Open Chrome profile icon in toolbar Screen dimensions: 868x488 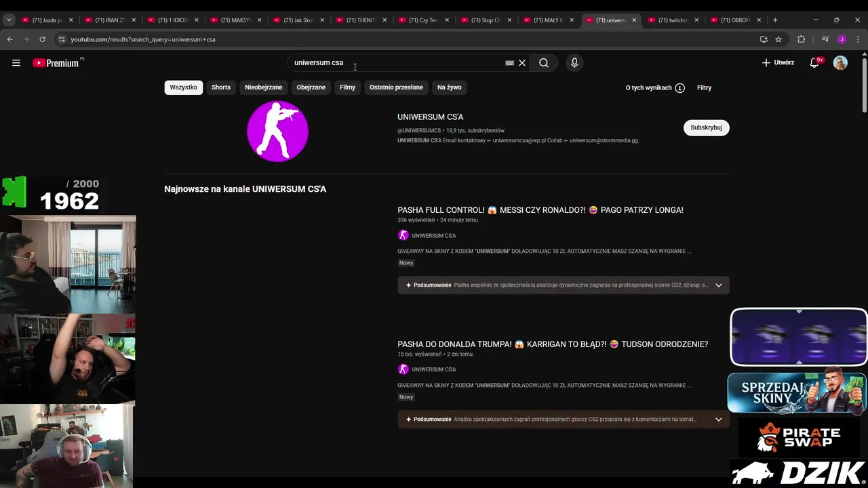click(x=842, y=39)
